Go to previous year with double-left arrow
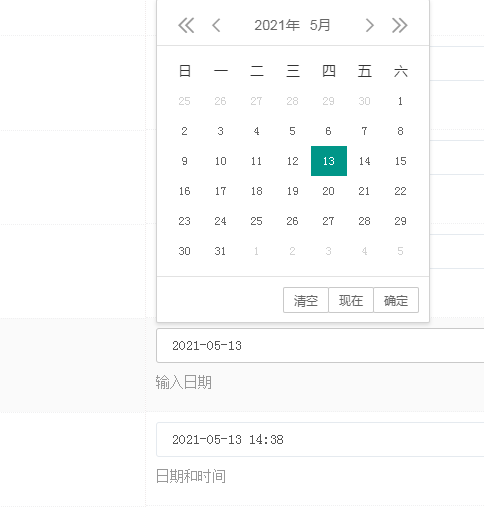 [186, 26]
